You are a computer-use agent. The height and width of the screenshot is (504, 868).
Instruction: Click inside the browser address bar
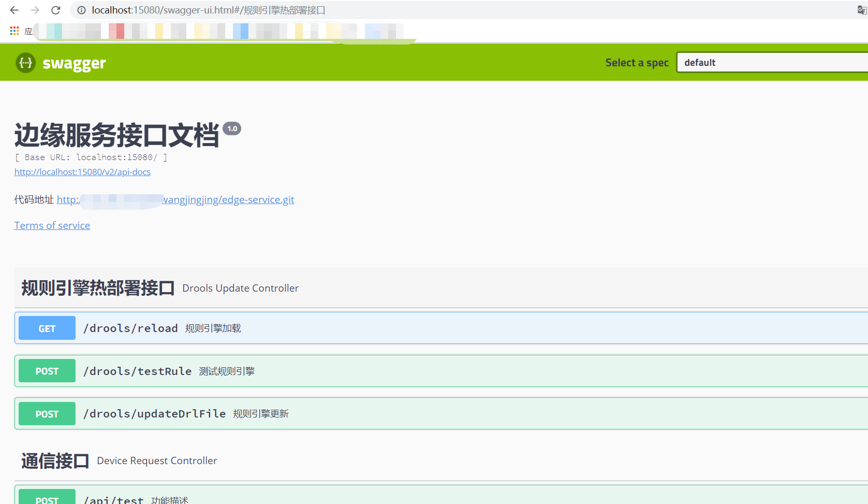click(311, 10)
